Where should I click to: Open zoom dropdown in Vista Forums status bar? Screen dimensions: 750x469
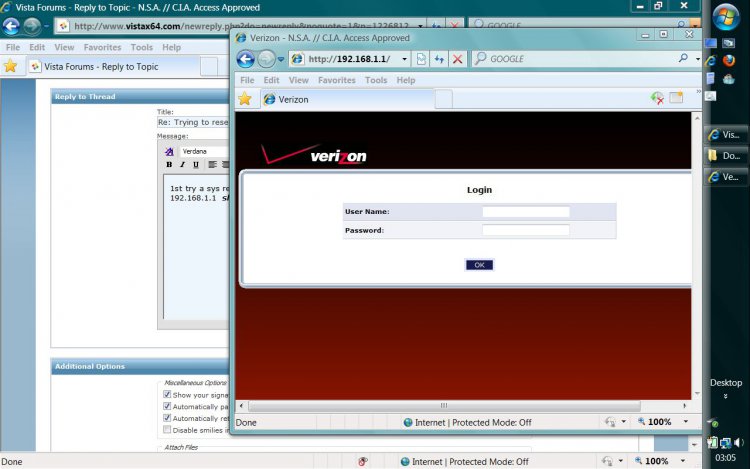tap(683, 461)
